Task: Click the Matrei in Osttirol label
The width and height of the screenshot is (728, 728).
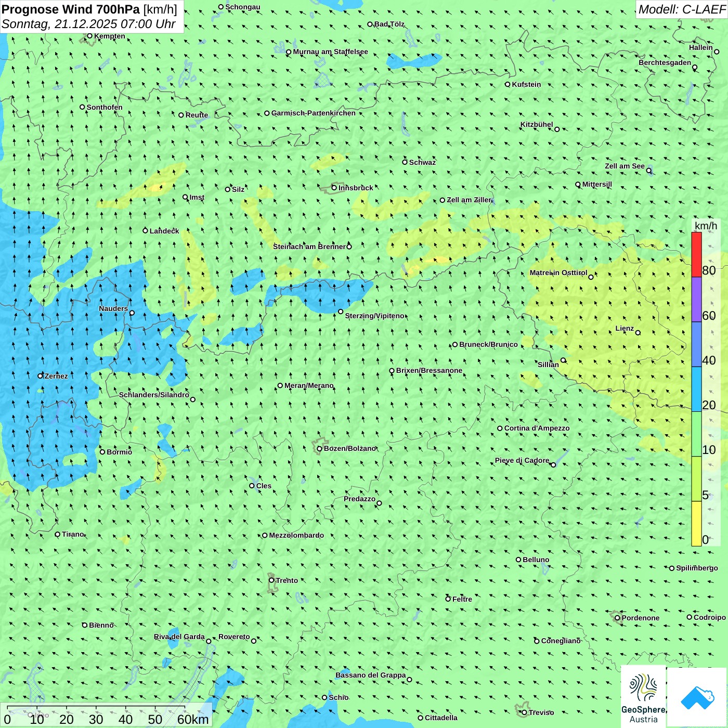Action: [558, 272]
